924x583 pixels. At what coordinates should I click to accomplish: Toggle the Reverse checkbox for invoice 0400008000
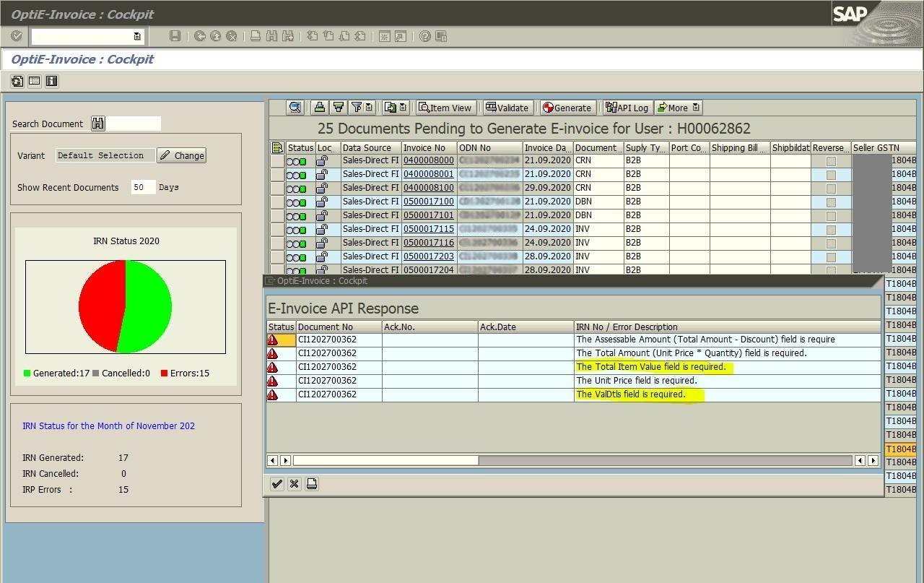831,161
